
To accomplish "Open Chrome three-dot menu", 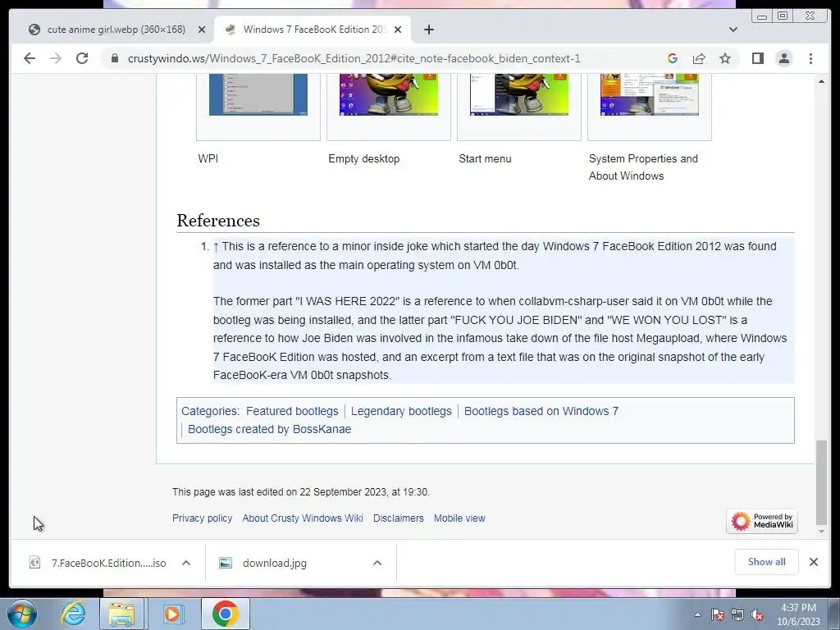I will [x=810, y=58].
